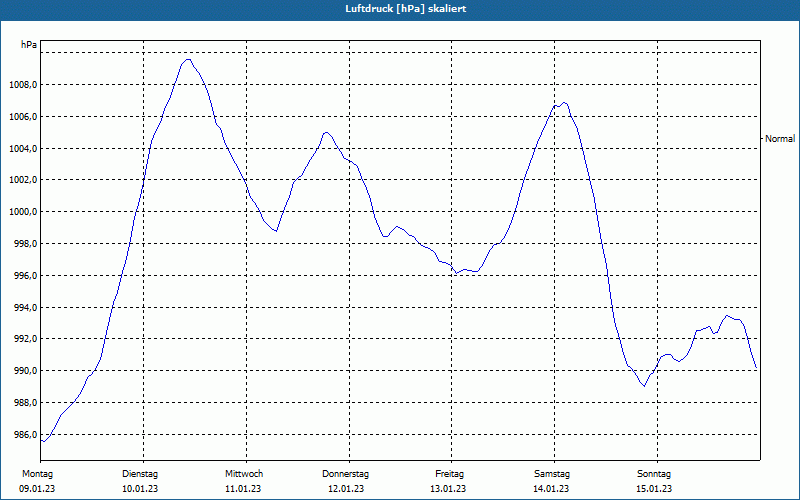
Task: Click the lowest pressure dip before Sunday
Action: click(644, 386)
